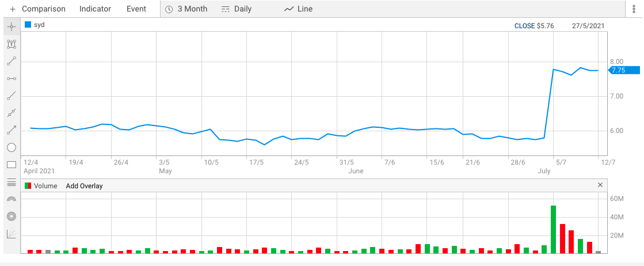Click the 21/6 date axis label

tap(472, 162)
